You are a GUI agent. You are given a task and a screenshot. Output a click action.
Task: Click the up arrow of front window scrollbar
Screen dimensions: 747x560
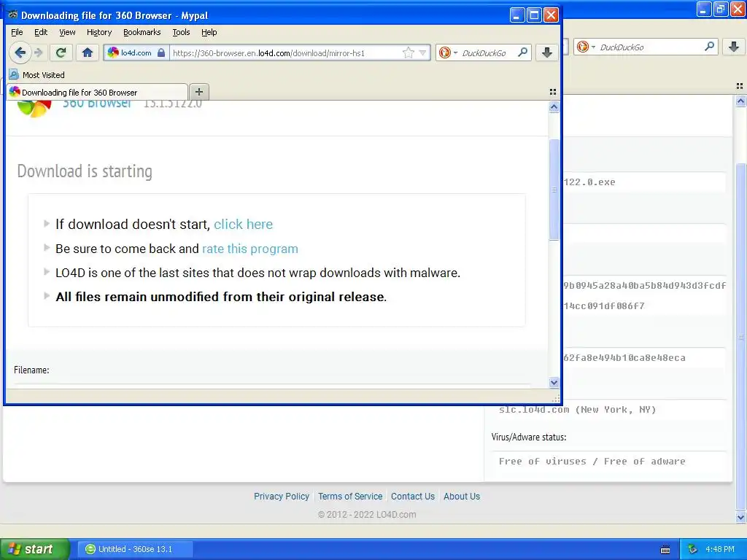554,106
